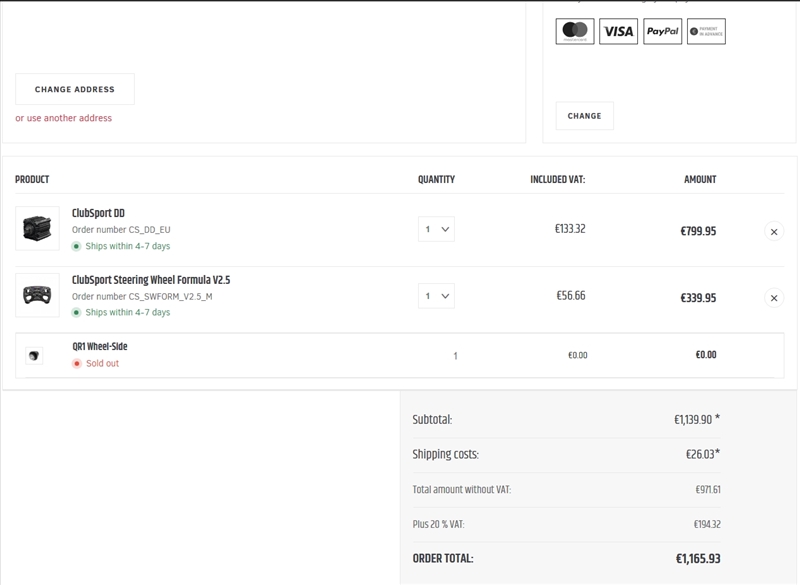
Task: Open quantity dropdown for Steering Wheel Formula V2.5
Action: coord(437,296)
